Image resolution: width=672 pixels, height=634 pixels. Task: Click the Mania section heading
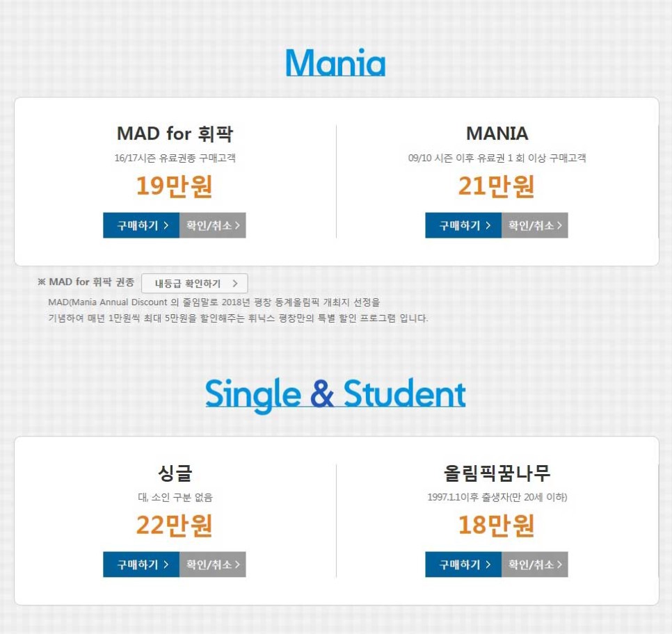pos(335,63)
